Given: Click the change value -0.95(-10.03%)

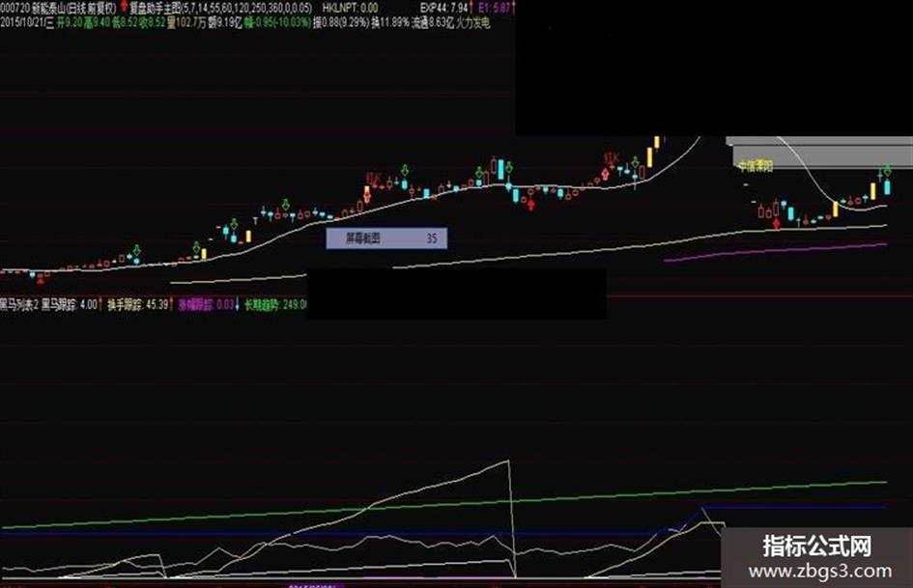Looking at the screenshot, I should point(277,23).
